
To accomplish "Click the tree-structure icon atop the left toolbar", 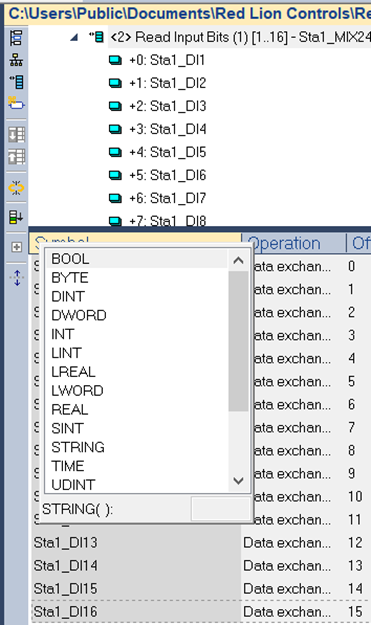I will click(x=16, y=38).
